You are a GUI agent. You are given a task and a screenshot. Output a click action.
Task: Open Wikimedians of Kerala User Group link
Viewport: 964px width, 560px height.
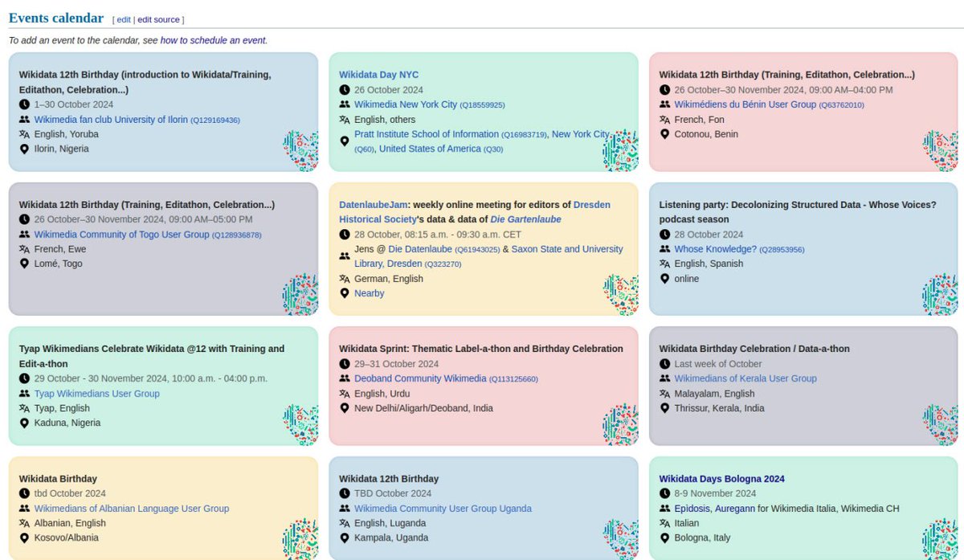tap(745, 378)
